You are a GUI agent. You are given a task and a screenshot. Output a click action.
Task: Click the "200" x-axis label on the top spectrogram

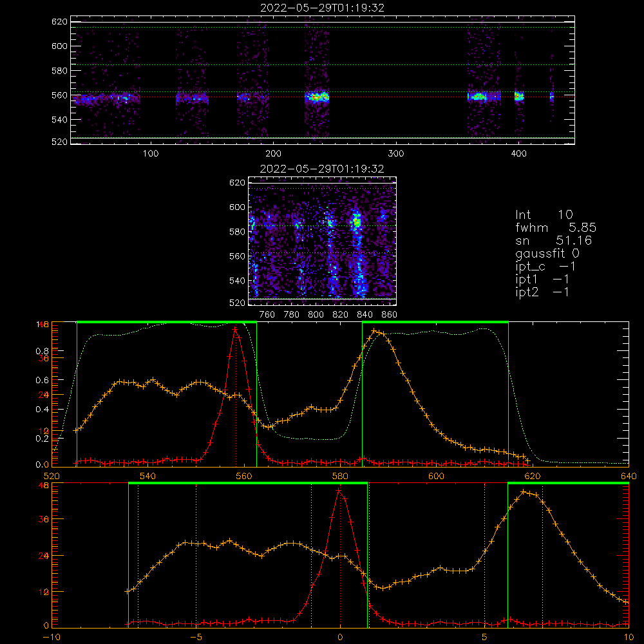click(x=273, y=154)
